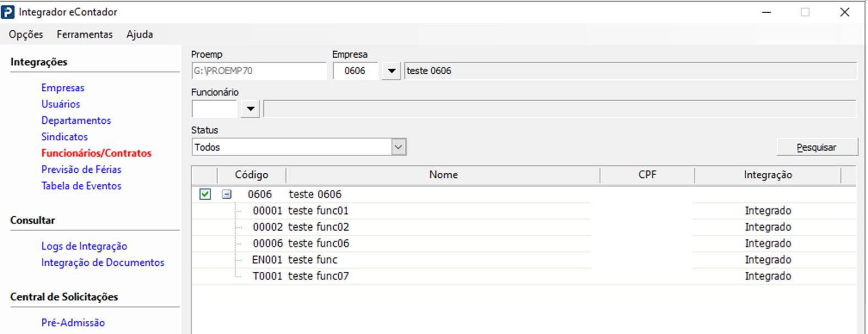Collapse the teste 0606 tree node

coord(226,194)
